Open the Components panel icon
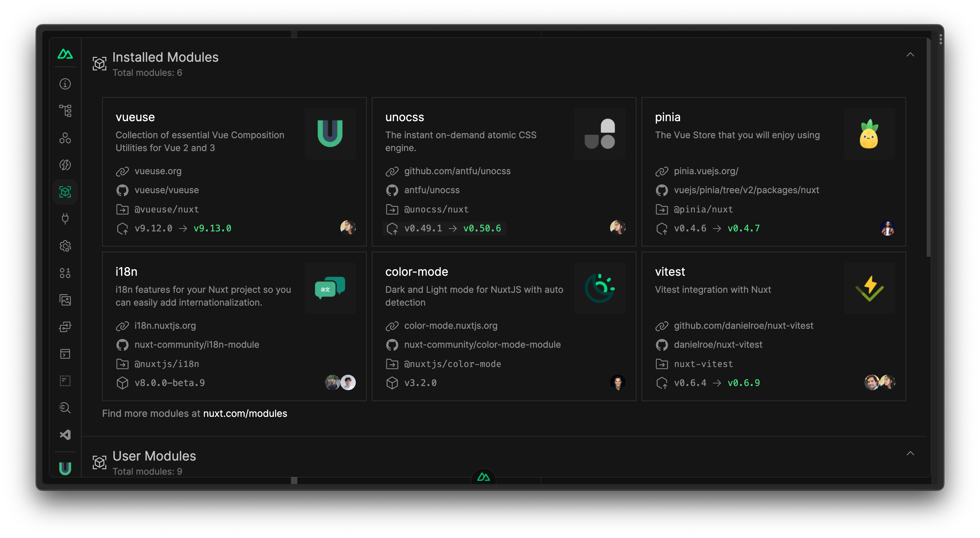Image resolution: width=980 pixels, height=538 pixels. (x=65, y=138)
